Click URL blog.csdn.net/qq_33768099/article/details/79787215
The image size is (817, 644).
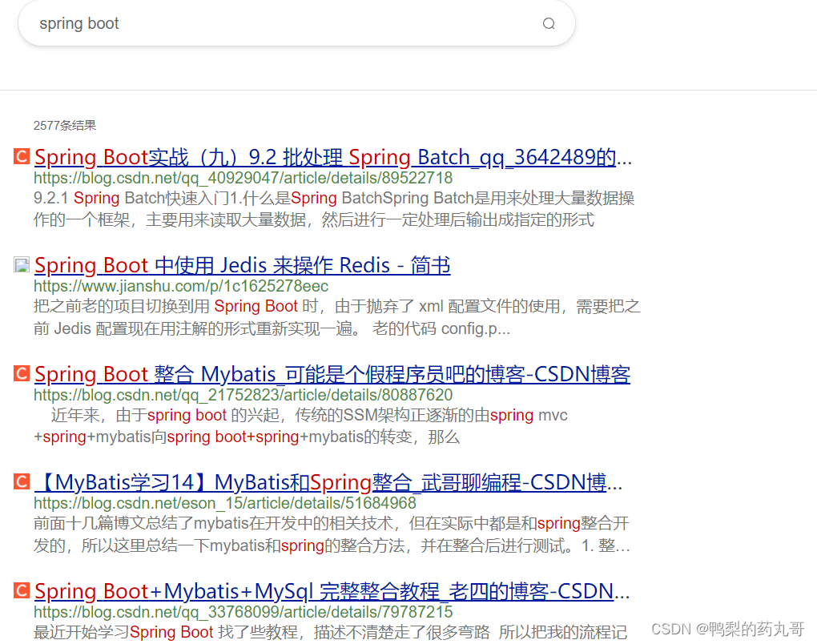tap(243, 612)
